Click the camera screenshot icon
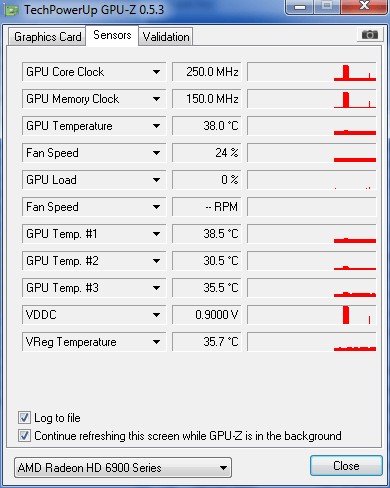This screenshot has width=390, height=488. pos(369,34)
